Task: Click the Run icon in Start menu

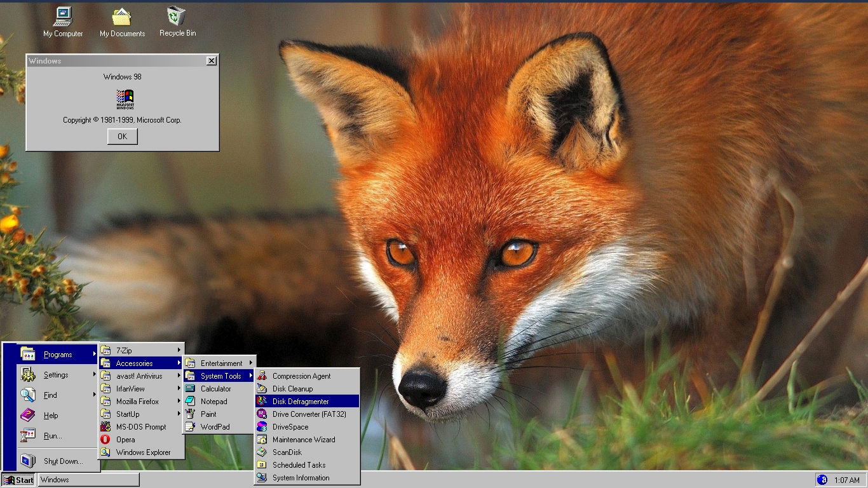Action: click(x=28, y=436)
